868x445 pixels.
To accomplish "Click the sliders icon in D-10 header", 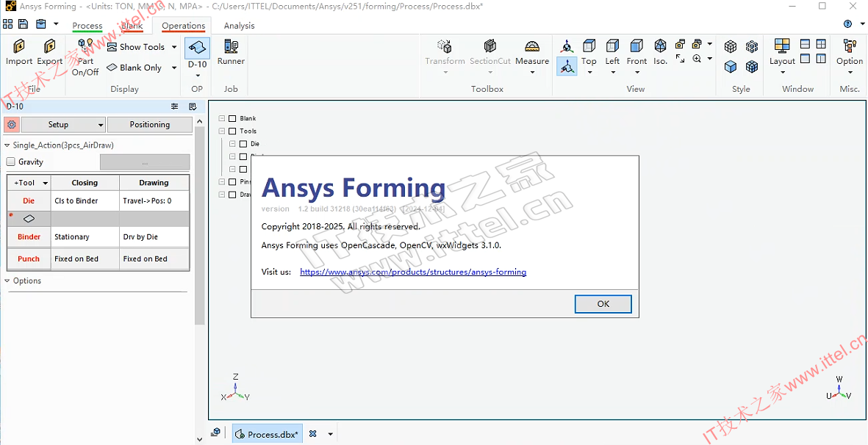I will pos(174,106).
